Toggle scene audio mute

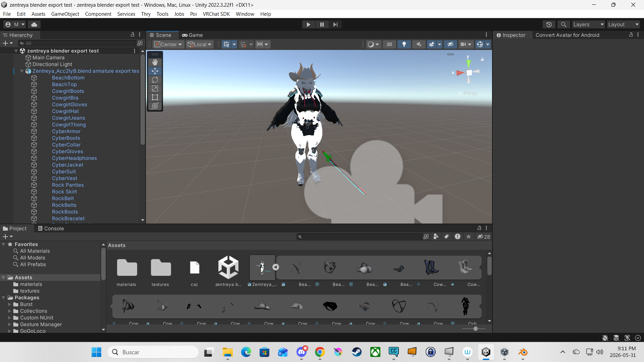(x=419, y=44)
